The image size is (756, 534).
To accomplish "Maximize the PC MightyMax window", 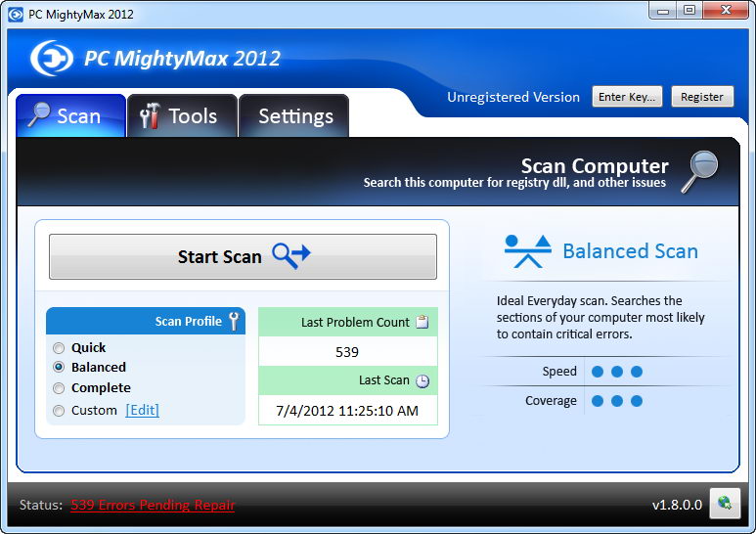I will (x=689, y=11).
